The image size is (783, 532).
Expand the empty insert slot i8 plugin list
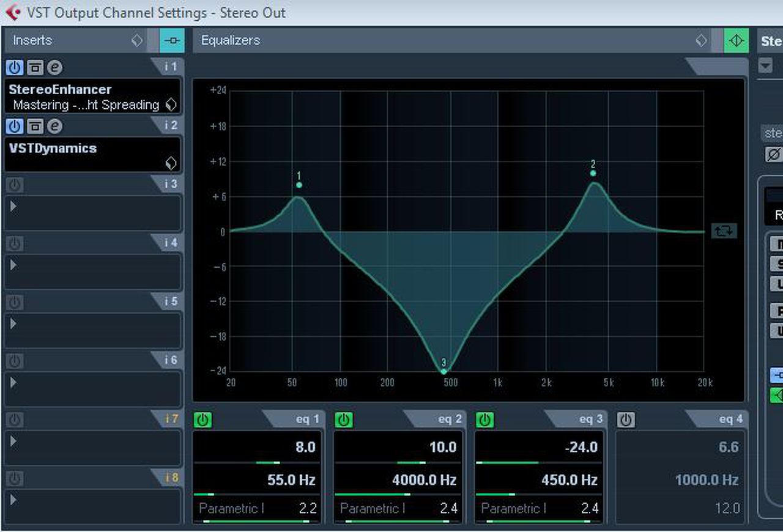[13, 500]
